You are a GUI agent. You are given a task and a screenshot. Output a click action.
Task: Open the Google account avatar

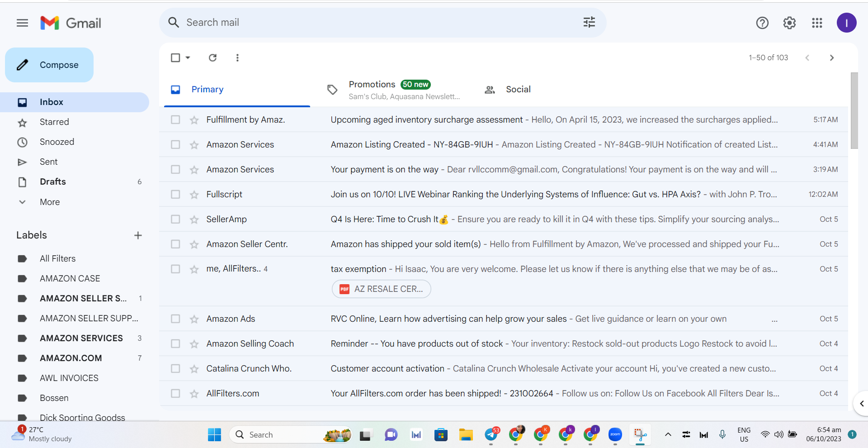click(x=846, y=23)
